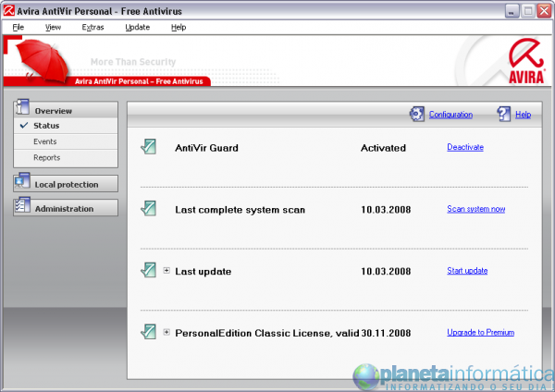The height and width of the screenshot is (392, 555).
Task: Click the Overview info icon
Action: [22, 107]
